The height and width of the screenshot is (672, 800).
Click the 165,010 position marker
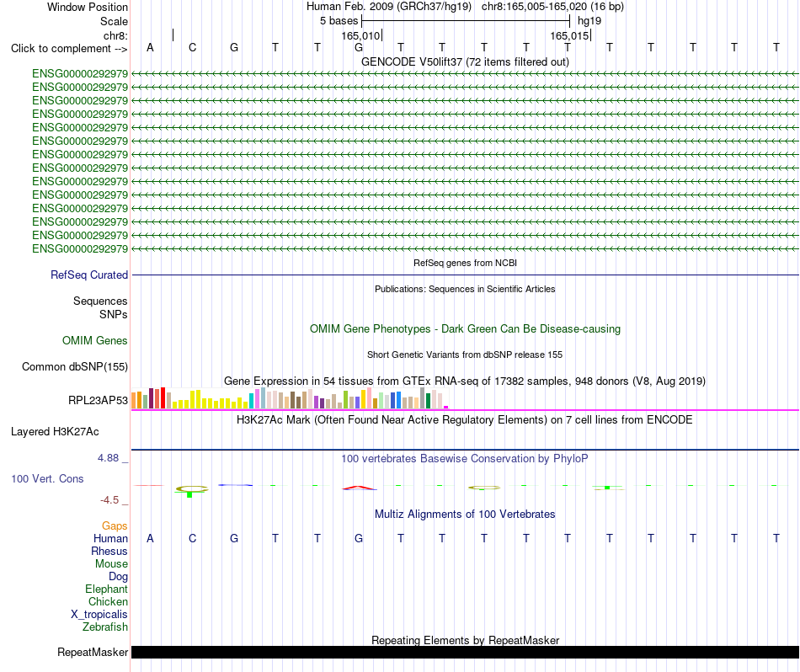point(360,35)
